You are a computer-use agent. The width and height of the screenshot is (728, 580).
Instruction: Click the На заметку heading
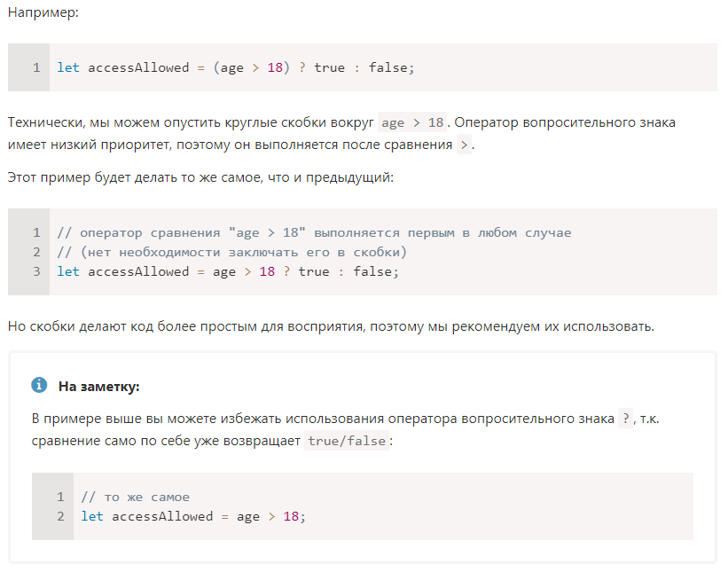pos(99,387)
